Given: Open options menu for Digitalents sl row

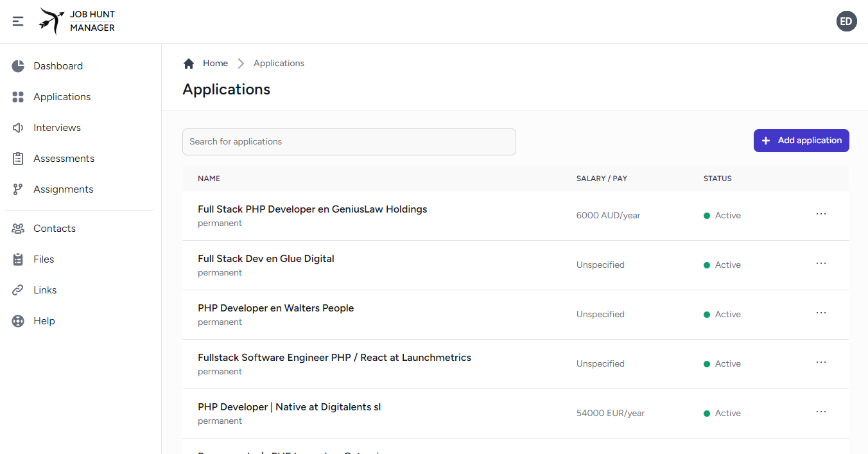Looking at the screenshot, I should tap(821, 412).
